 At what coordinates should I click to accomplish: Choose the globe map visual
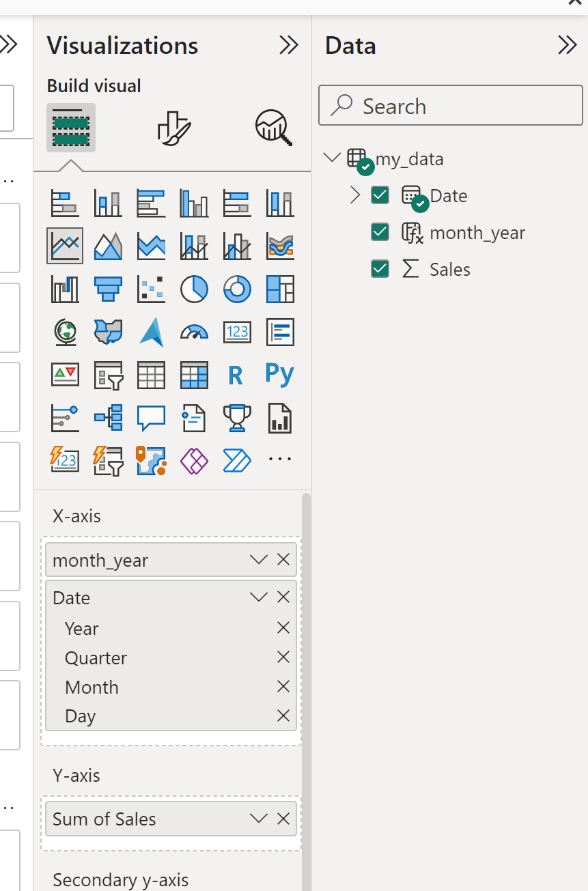(x=65, y=332)
